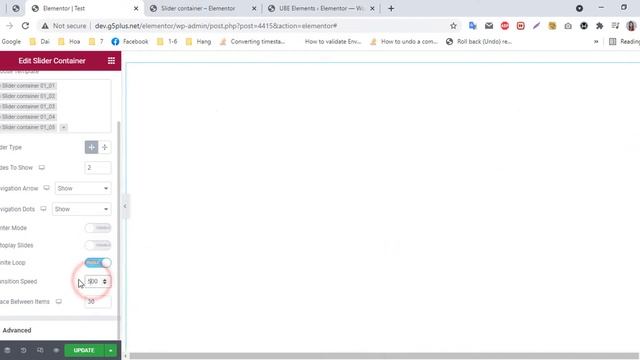Screen dimensions: 640x360
Task: Click the green Update button
Action: click(x=84, y=350)
